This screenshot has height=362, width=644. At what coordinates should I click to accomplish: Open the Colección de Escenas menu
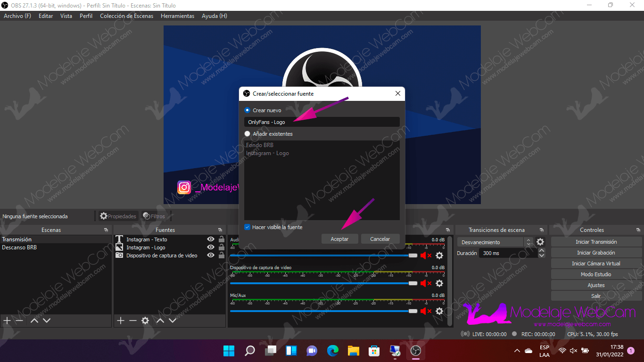point(126,16)
